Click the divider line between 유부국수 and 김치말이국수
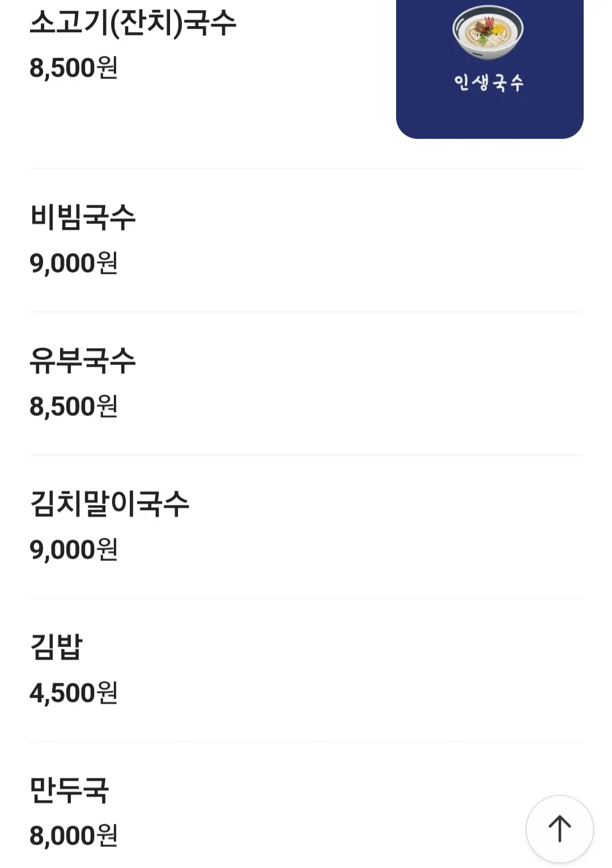This screenshot has width=612, height=868. coord(306,455)
